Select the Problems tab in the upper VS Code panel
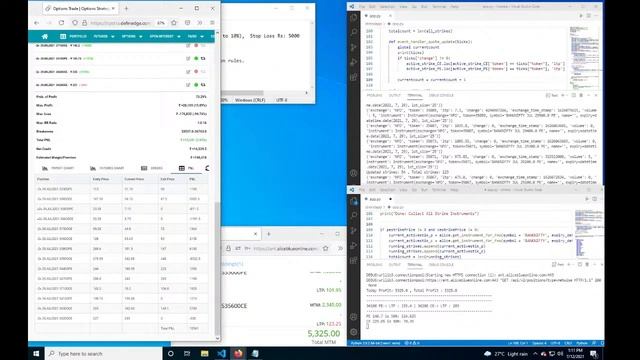640x360 pixels. pos(374,96)
